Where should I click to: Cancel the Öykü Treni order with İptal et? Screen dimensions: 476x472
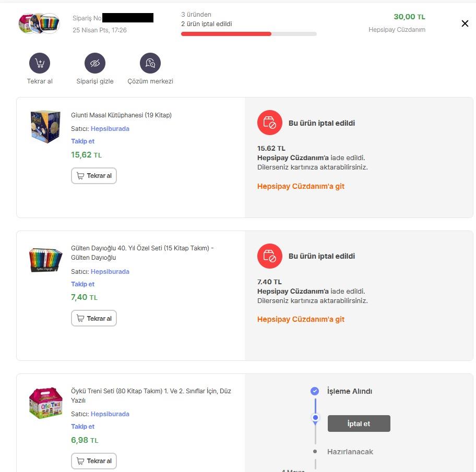pyautogui.click(x=359, y=423)
